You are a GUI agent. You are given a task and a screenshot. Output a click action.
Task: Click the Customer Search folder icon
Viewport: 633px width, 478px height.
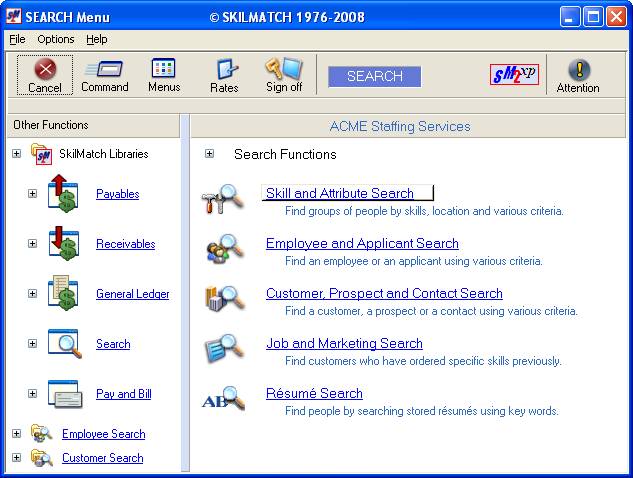41,458
